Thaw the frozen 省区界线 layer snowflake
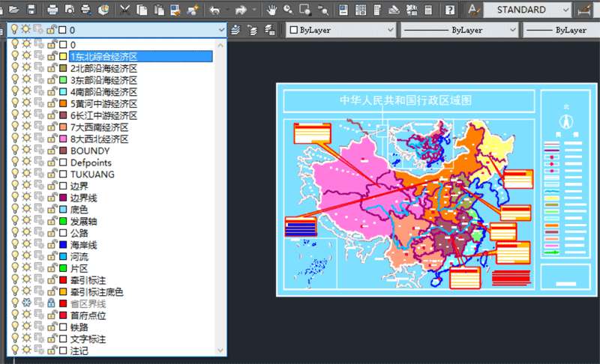This screenshot has width=600, height=364. point(26,303)
